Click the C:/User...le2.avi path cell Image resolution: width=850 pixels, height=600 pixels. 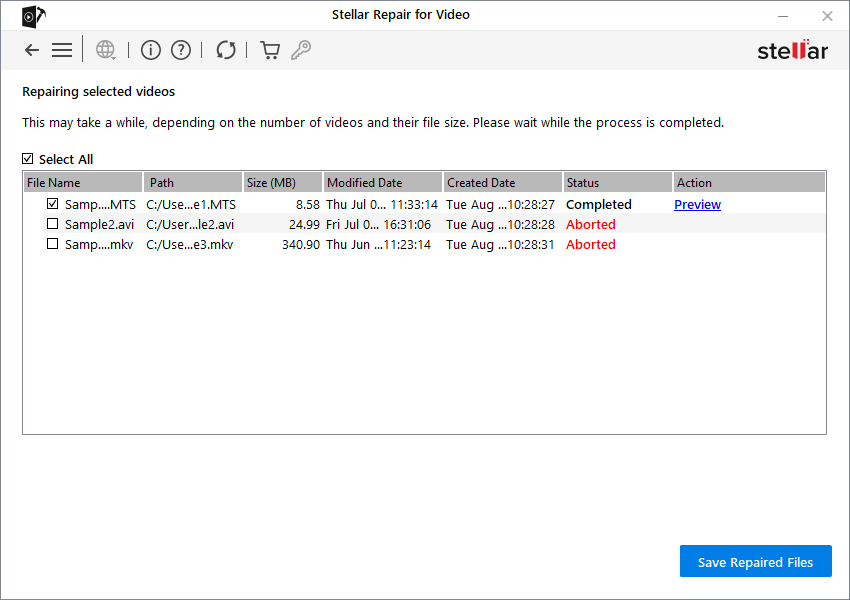click(190, 224)
